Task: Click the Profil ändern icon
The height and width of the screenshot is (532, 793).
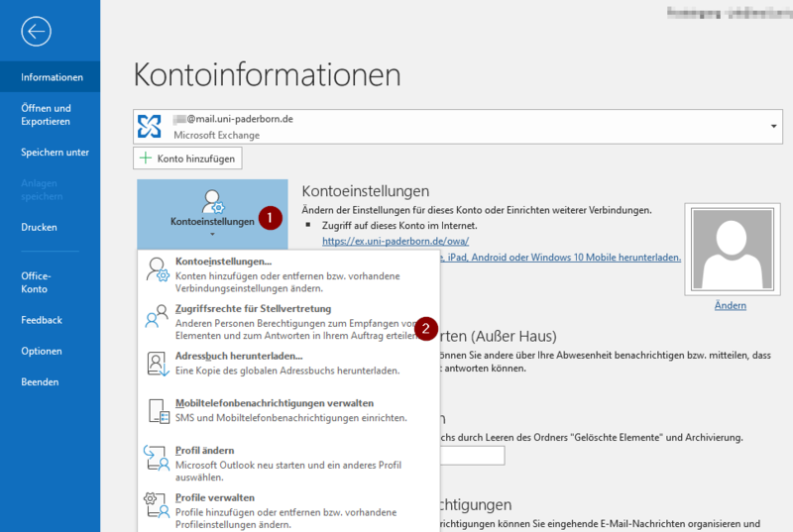Action: 157,458
